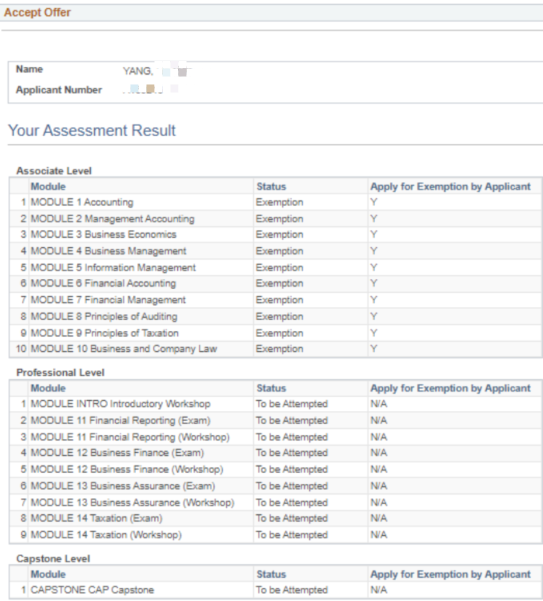Viewport: 543px width, 601px height.
Task: Click MODULE 8 Principles of Auditing
Action: tap(104, 317)
